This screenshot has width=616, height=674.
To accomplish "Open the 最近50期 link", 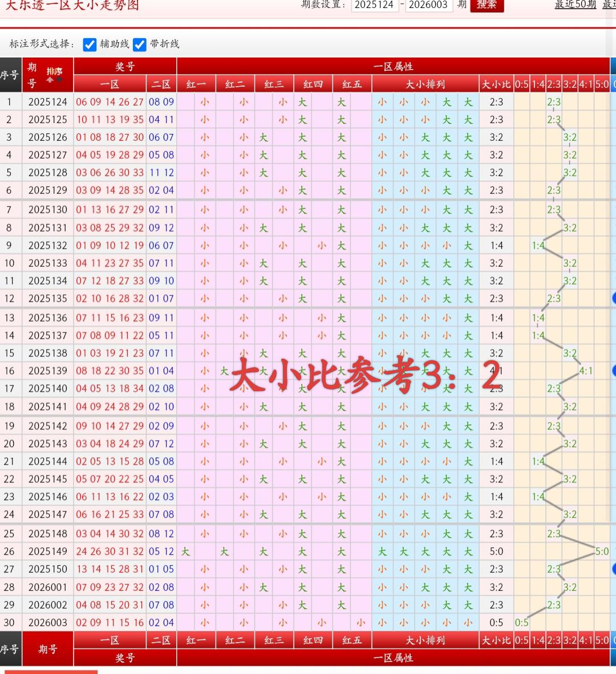I will point(575,5).
